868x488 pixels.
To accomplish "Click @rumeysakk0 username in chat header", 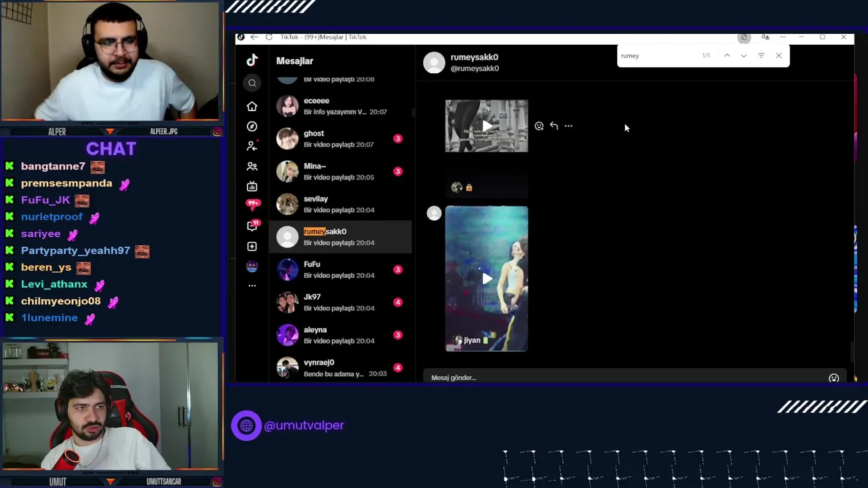I will point(475,68).
